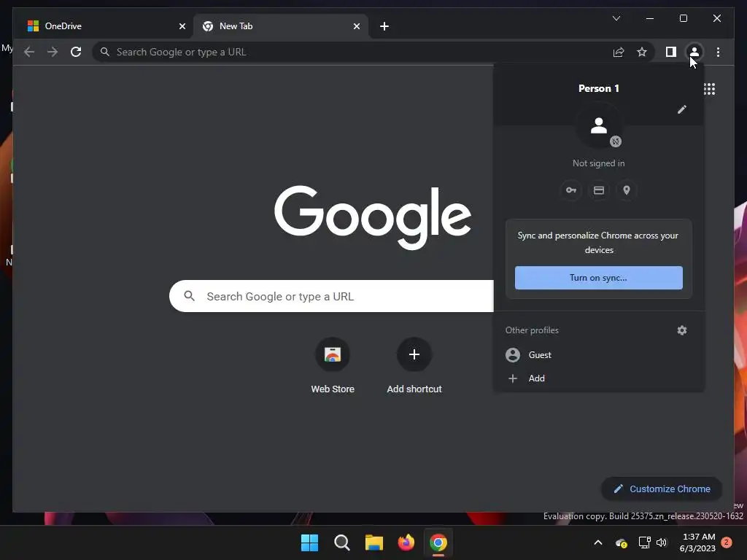Click the Person 1 profile avatar

[x=598, y=125]
